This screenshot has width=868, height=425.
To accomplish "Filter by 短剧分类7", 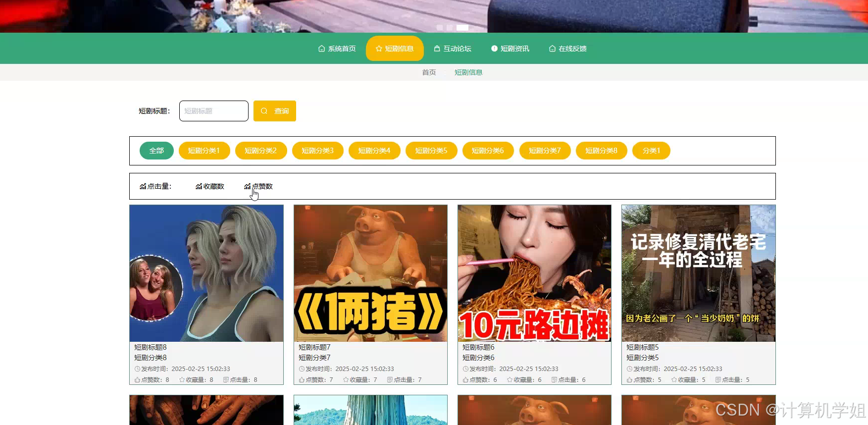I will click(545, 151).
